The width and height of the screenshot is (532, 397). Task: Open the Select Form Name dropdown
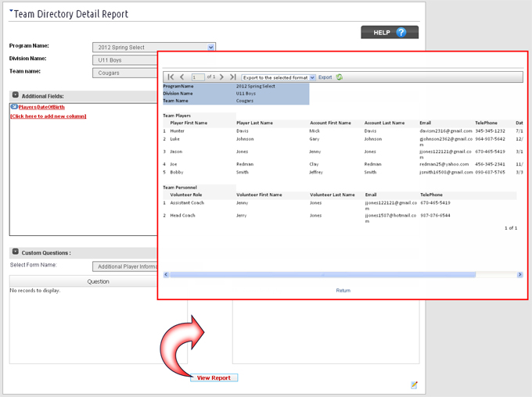(125, 266)
